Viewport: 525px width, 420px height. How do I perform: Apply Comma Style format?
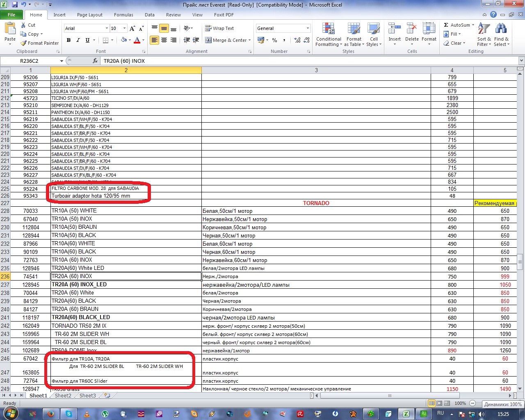pyautogui.click(x=284, y=40)
